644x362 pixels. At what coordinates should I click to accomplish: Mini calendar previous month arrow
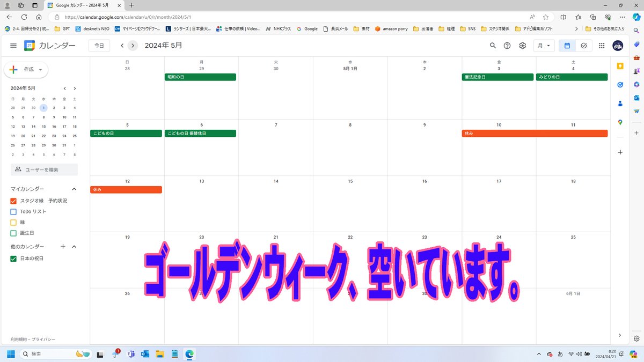(64, 88)
